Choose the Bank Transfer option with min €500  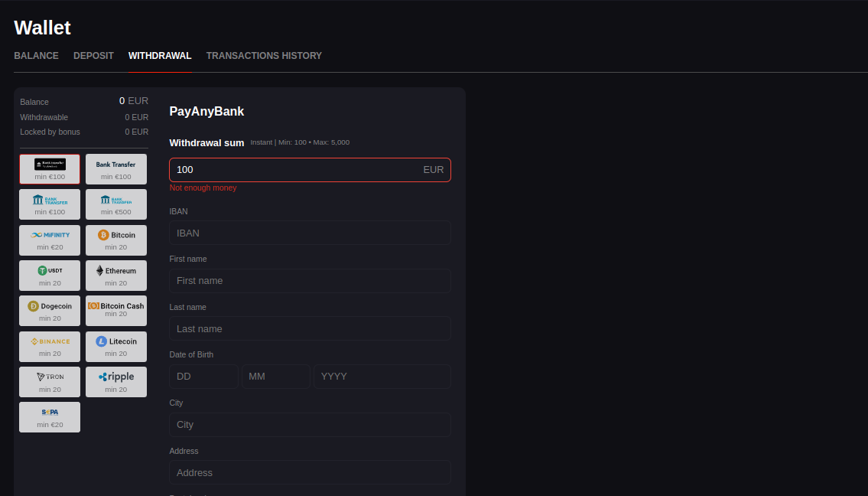click(x=116, y=204)
